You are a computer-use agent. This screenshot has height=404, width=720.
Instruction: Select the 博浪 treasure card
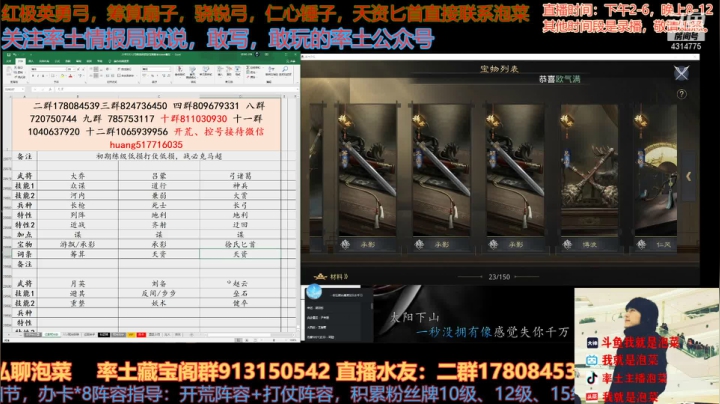tap(590, 178)
